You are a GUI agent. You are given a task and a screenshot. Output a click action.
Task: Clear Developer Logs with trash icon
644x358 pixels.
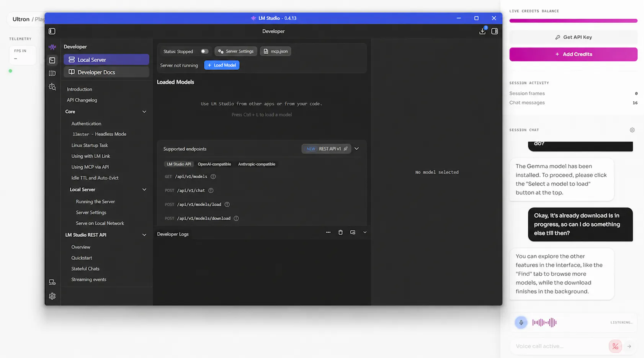pyautogui.click(x=340, y=232)
